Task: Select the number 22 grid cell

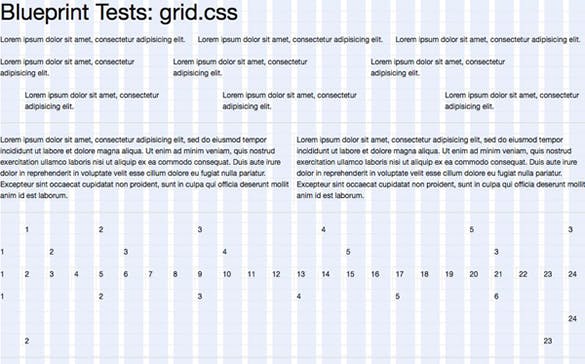Action: tap(523, 274)
